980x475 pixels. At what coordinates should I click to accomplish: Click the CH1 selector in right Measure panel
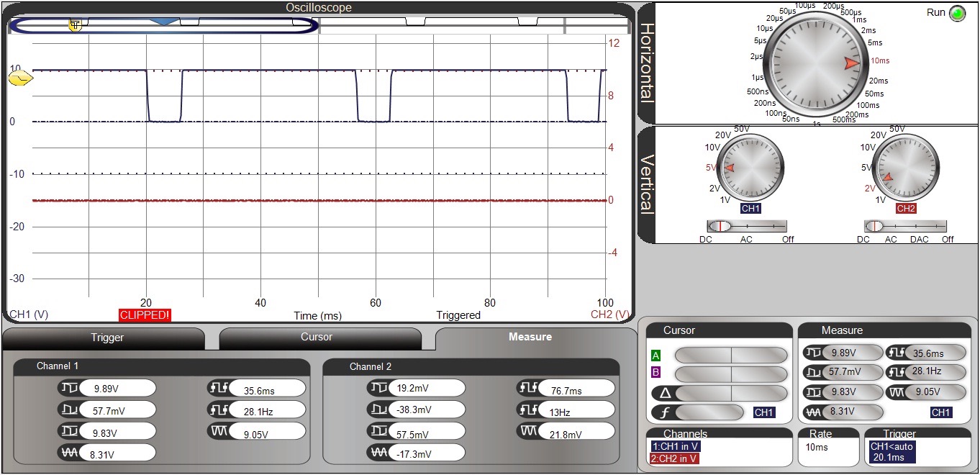point(940,412)
